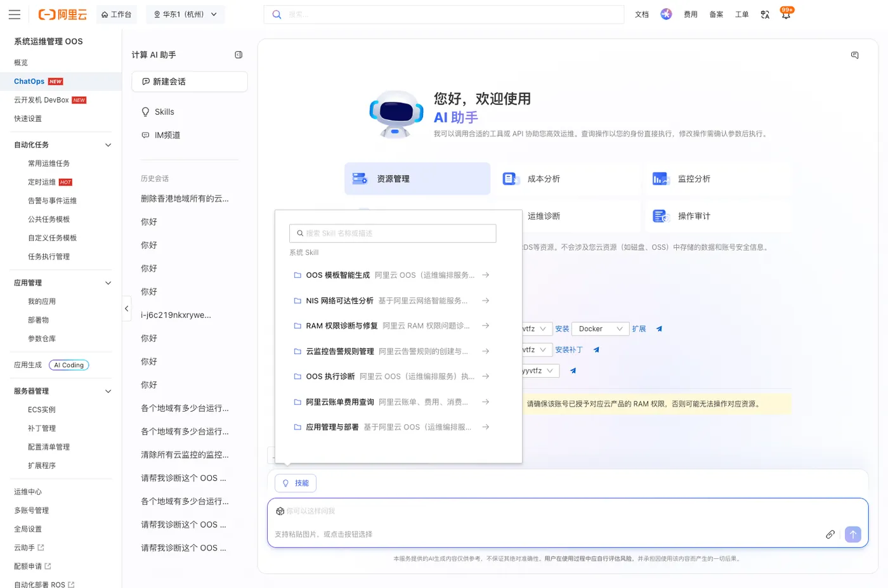Click send arrow next to 安装补丁
This screenshot has height=588, width=888.
(596, 350)
